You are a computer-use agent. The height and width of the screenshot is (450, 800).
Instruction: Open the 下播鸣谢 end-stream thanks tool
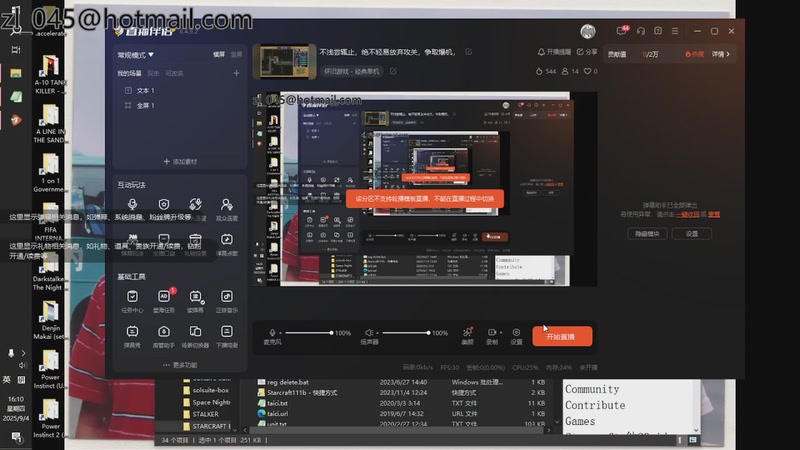click(227, 336)
